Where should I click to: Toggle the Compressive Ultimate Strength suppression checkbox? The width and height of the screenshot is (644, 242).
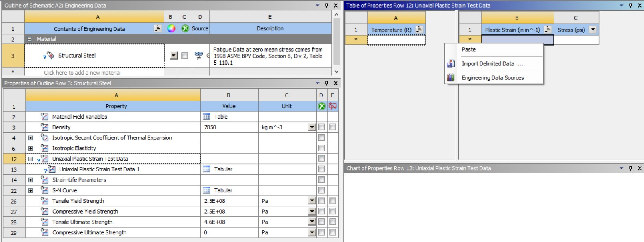pos(322,232)
